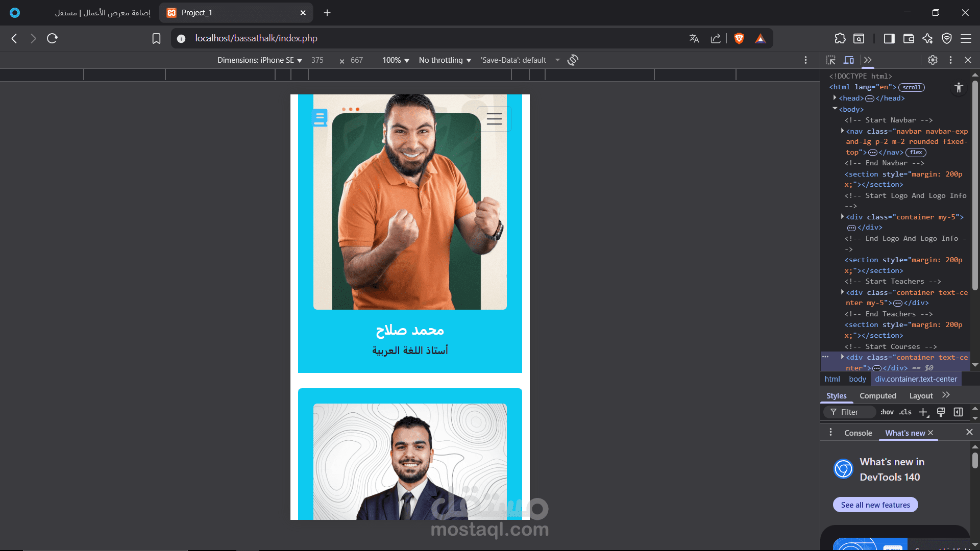Viewport: 980px width, 551px height.
Task: Expand the head element node
Action: (835, 98)
